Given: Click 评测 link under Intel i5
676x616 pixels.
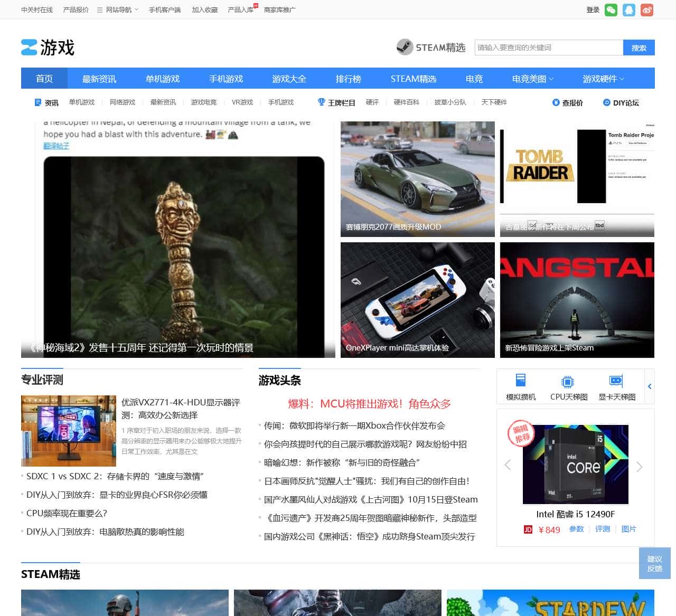Looking at the screenshot, I should [x=603, y=529].
